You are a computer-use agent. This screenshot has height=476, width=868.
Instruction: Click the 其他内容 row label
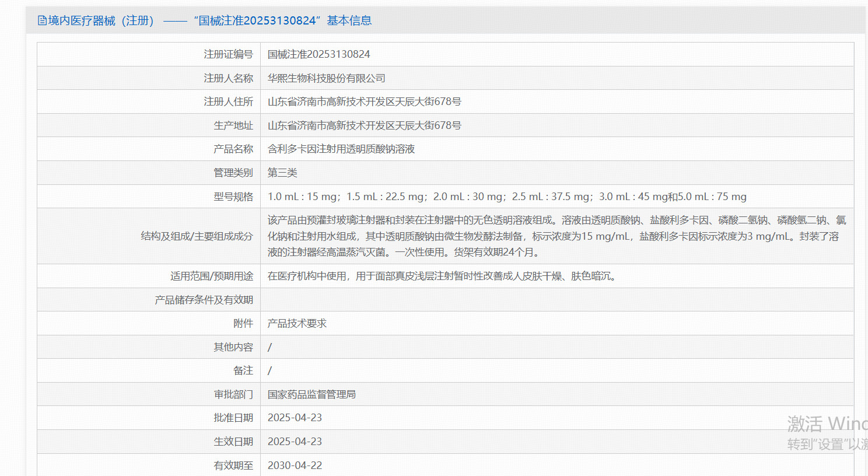tap(233, 347)
